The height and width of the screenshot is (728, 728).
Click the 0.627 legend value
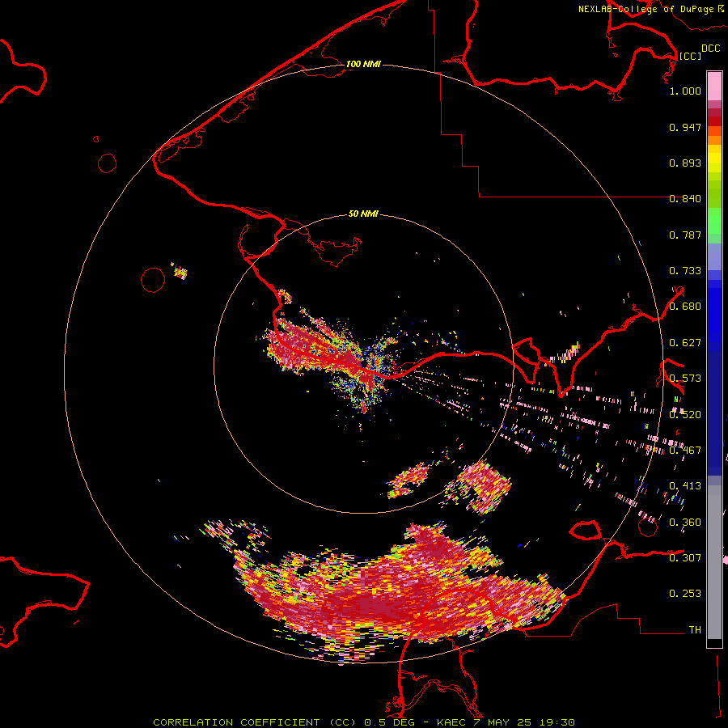pyautogui.click(x=685, y=343)
